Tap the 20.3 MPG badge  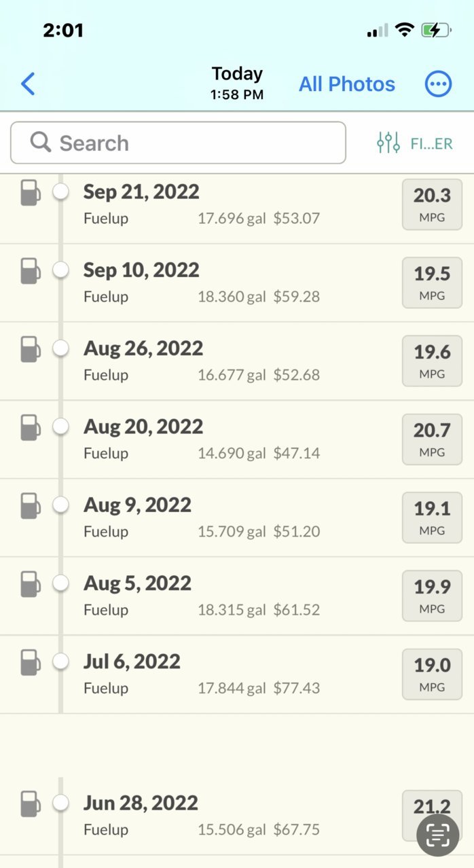pyautogui.click(x=432, y=204)
